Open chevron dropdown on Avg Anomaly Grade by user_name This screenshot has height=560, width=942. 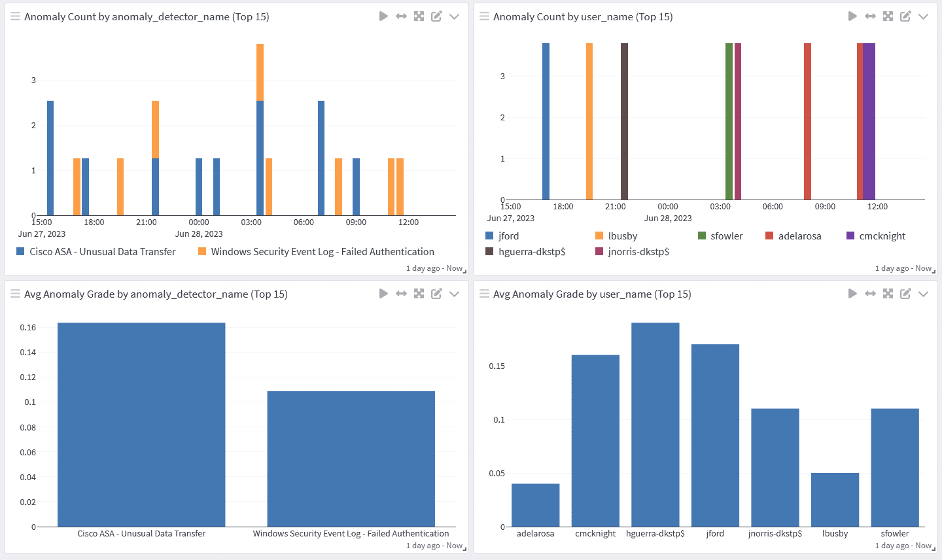click(923, 294)
